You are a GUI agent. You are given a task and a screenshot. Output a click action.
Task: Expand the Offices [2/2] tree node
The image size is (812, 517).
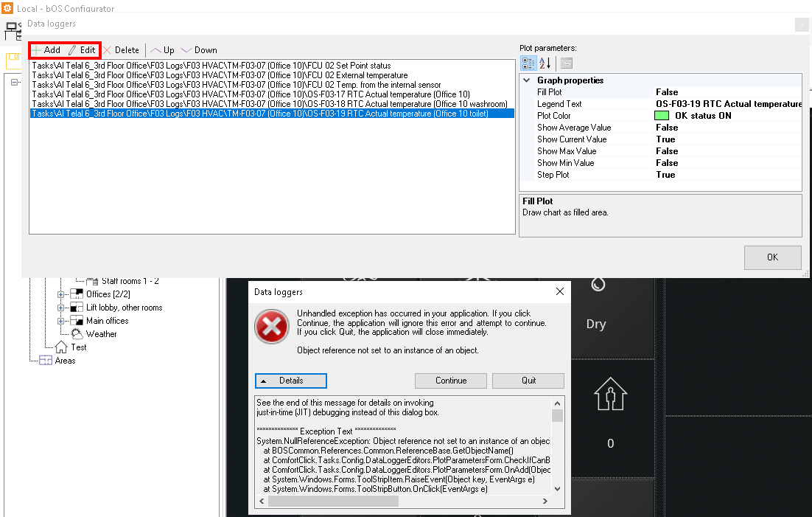click(x=61, y=294)
